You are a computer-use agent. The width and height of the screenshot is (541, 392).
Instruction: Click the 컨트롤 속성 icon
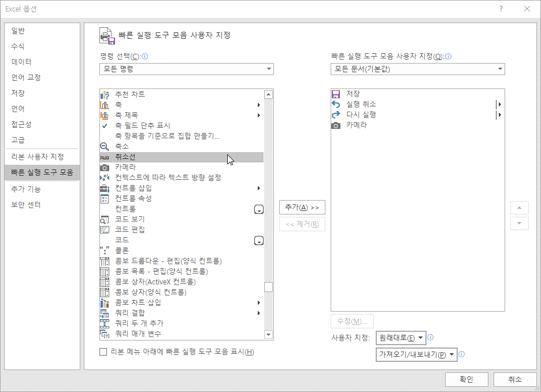(105, 199)
